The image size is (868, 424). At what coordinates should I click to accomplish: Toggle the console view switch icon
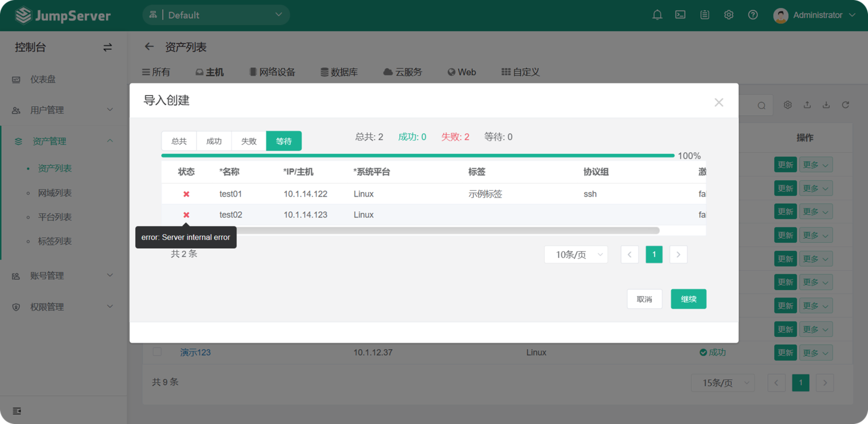(x=107, y=47)
